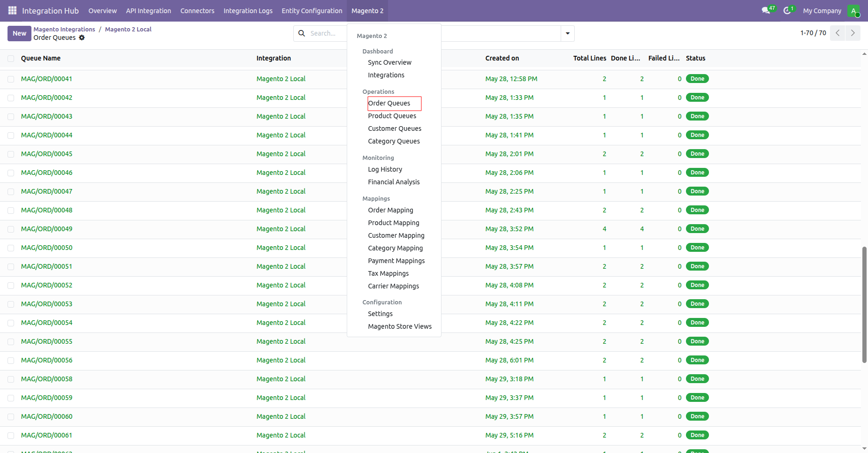Screen dimensions: 868x453
Task: Check the row MAG/ORD/00041 checkbox
Action: click(11, 79)
